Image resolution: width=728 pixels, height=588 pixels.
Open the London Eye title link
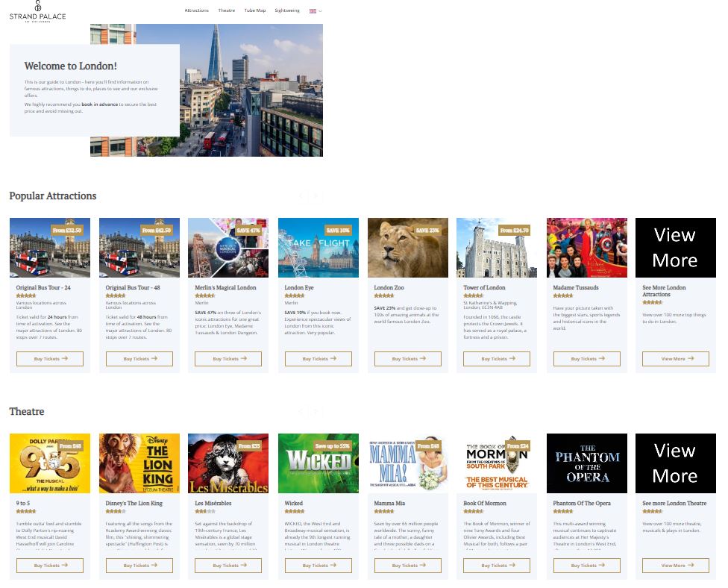pyautogui.click(x=299, y=287)
